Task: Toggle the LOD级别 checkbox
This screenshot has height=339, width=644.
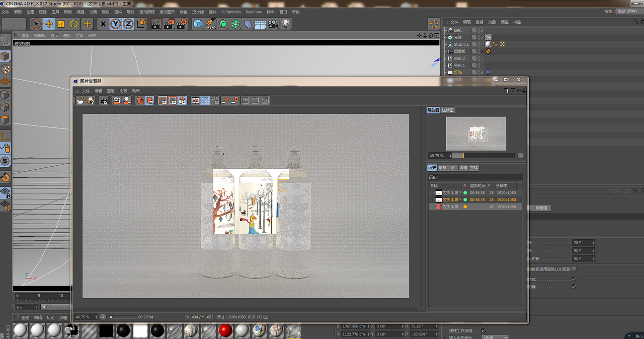Action: [574, 268]
